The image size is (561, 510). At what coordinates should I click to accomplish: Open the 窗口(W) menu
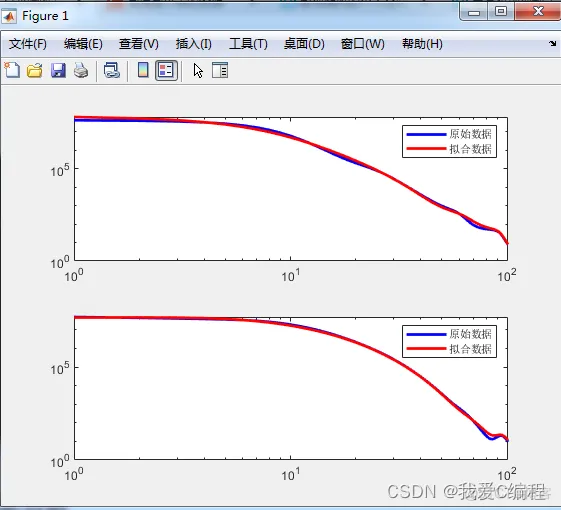pyautogui.click(x=362, y=44)
